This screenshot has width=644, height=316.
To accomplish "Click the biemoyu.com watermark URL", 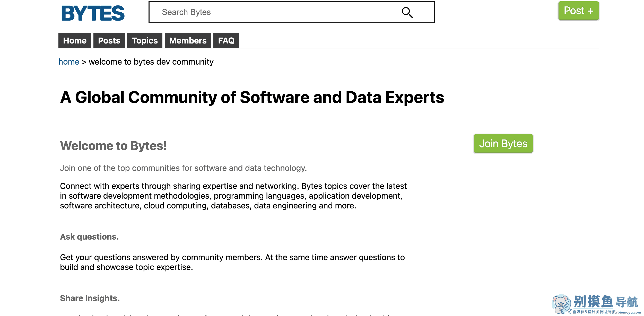I will pos(629,312).
